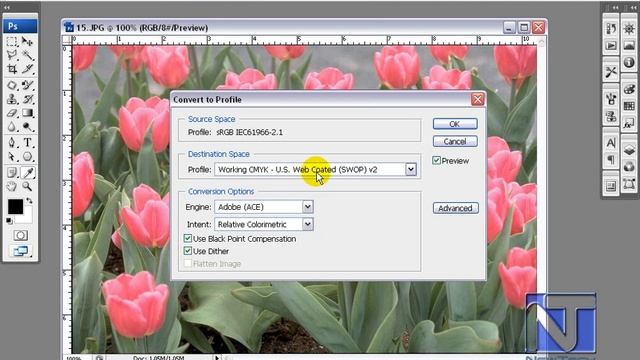Select the Spot Healing Brush tool
Image resolution: width=640 pixels, height=360 pixels.
click(12, 85)
